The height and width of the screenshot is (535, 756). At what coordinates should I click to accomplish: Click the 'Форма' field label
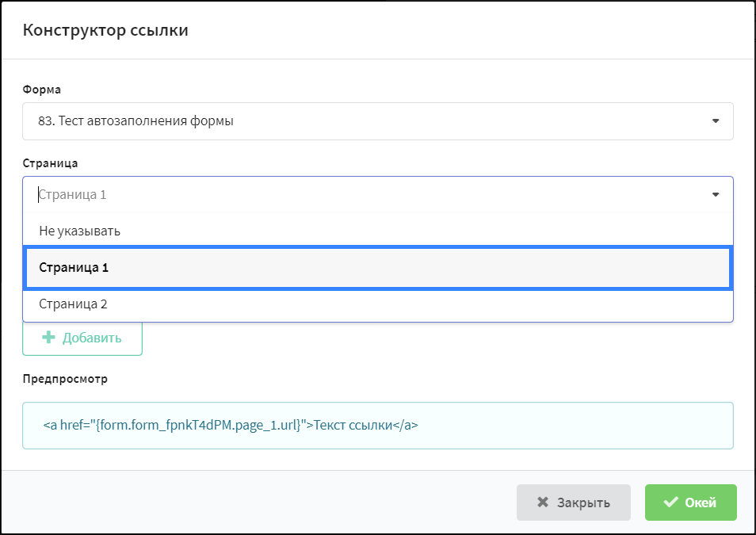(x=42, y=90)
